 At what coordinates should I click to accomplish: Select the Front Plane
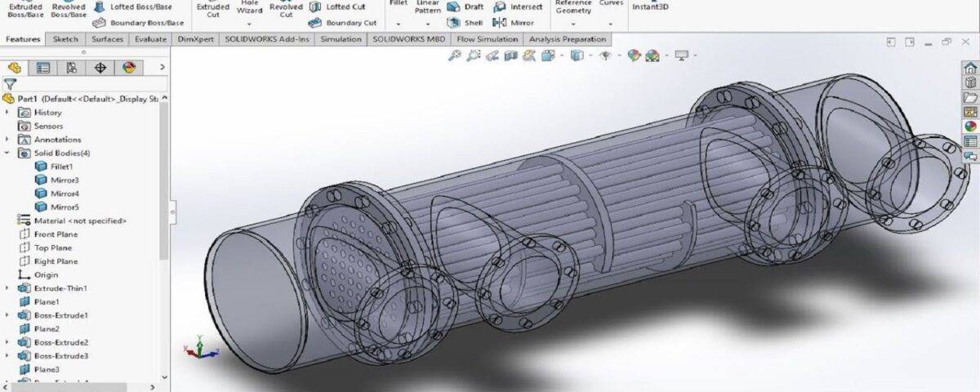(x=48, y=234)
